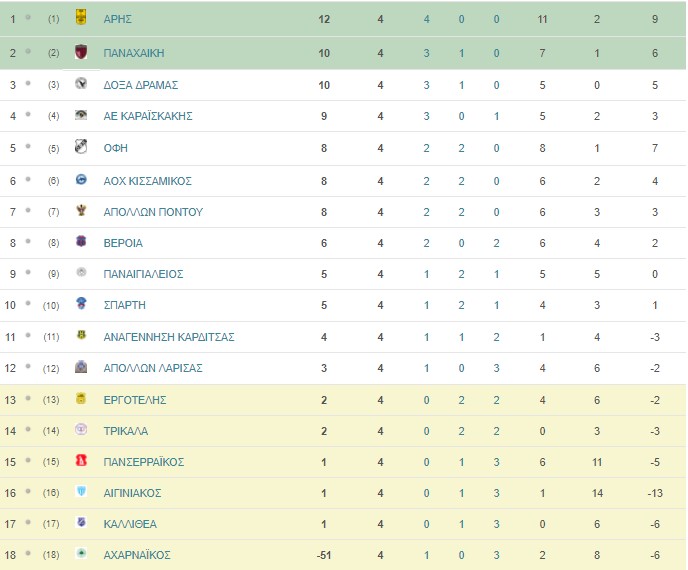Click the ΕΡΓΟΤΕΛΗΣ yellow crest
The image size is (688, 570).
pyautogui.click(x=81, y=398)
